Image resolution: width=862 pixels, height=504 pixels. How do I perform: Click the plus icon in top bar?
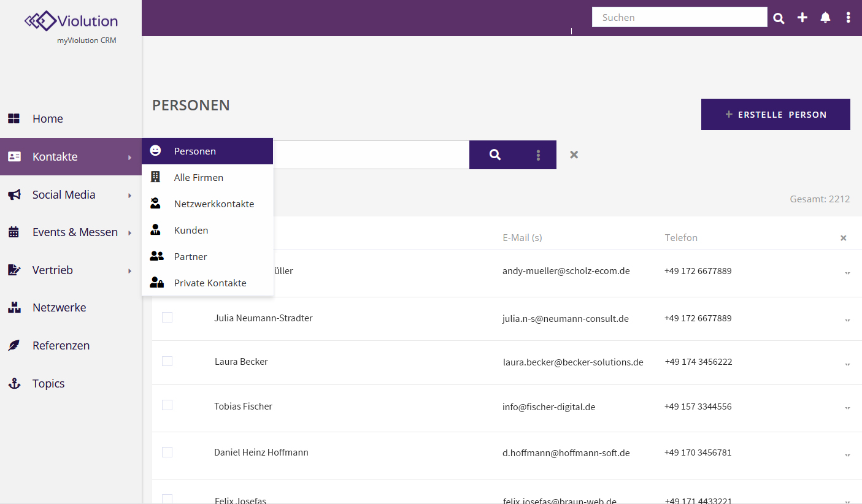click(802, 18)
